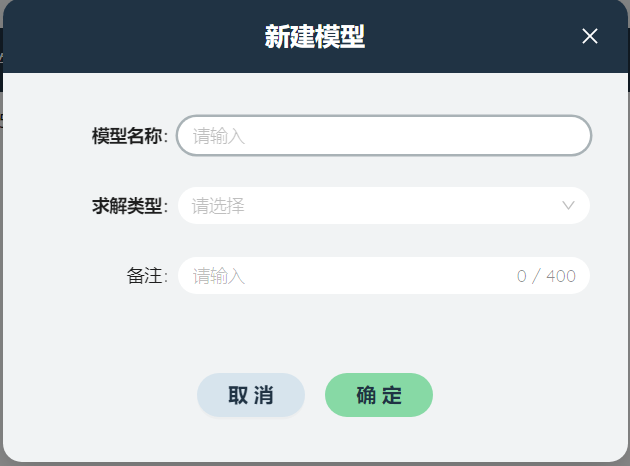The width and height of the screenshot is (630, 466).
Task: Click the middle of the 求解类型 selector
Action: click(384, 205)
